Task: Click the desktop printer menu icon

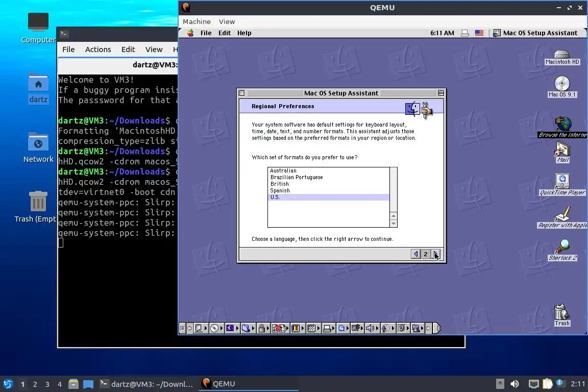Action: coord(465,33)
